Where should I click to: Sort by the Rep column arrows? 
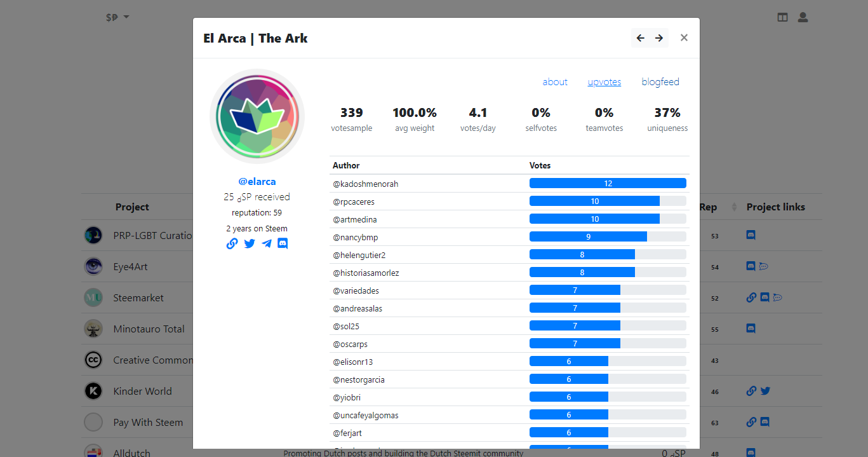[x=735, y=207]
